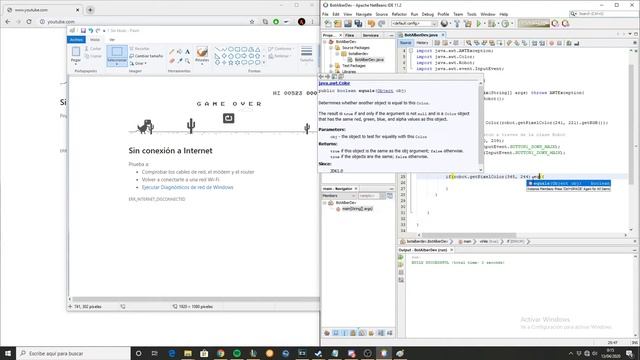
Task: Open the Windows Start menu
Action: click(8, 353)
